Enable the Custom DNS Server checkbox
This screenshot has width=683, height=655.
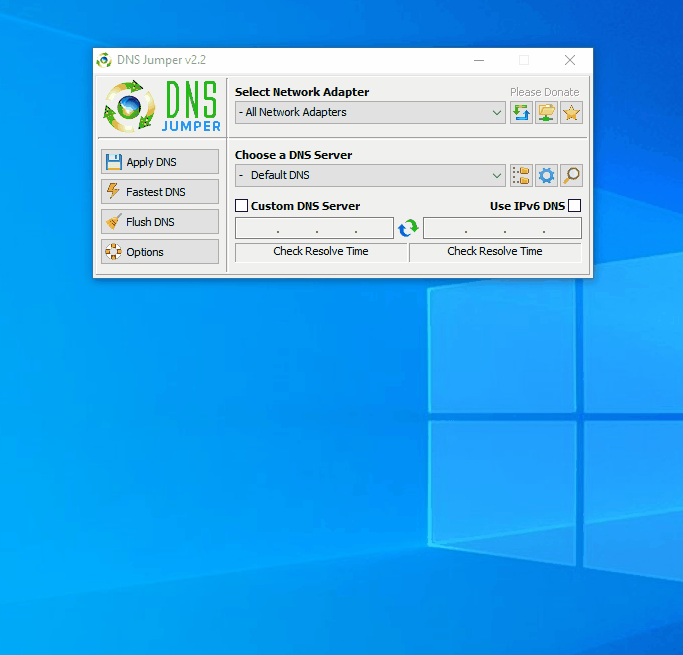(242, 206)
